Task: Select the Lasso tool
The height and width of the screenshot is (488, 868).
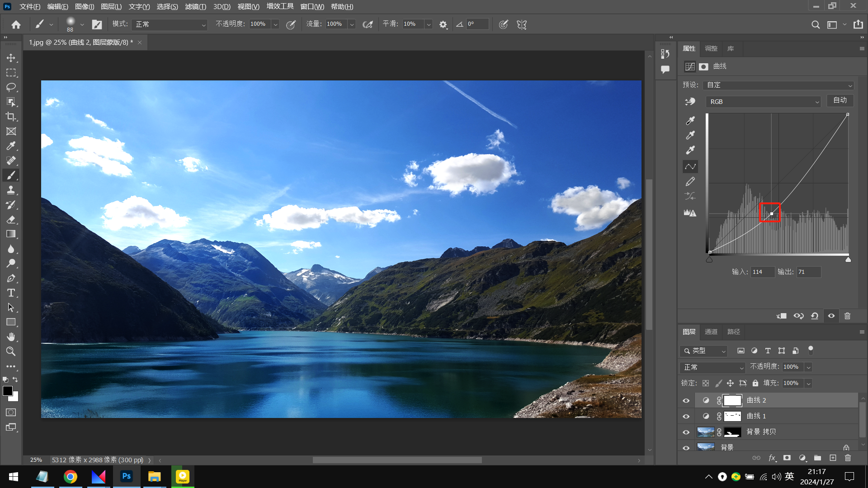Action: pyautogui.click(x=11, y=87)
